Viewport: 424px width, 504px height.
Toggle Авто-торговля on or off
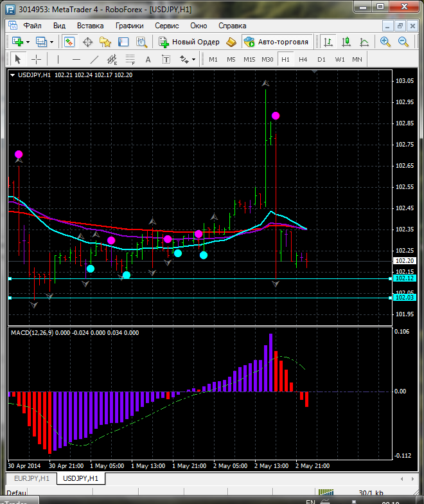click(x=276, y=42)
